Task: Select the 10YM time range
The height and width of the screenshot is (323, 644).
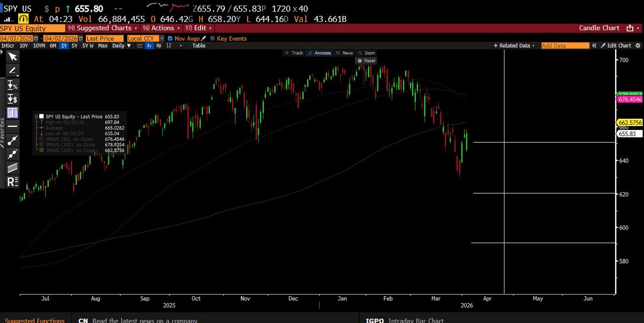Action: tap(39, 46)
